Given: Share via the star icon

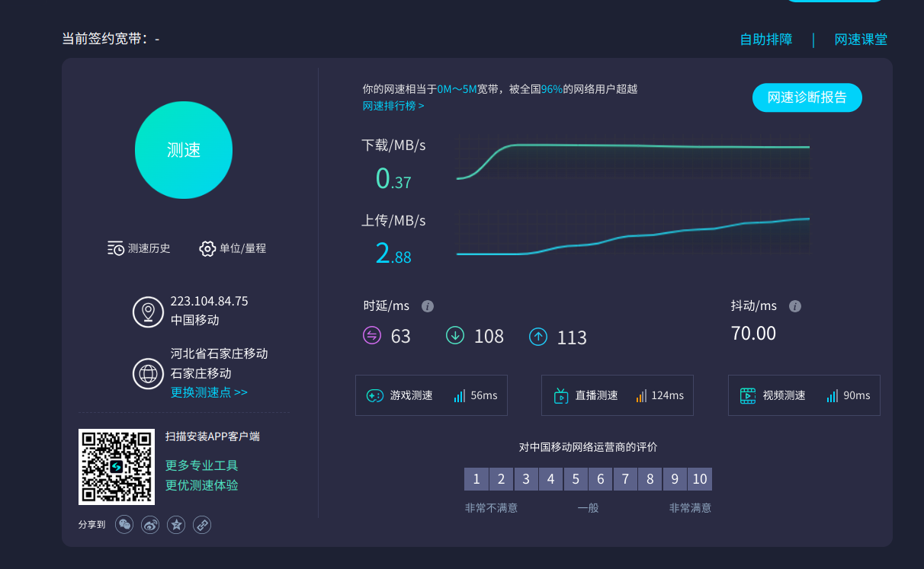Looking at the screenshot, I should click(176, 524).
